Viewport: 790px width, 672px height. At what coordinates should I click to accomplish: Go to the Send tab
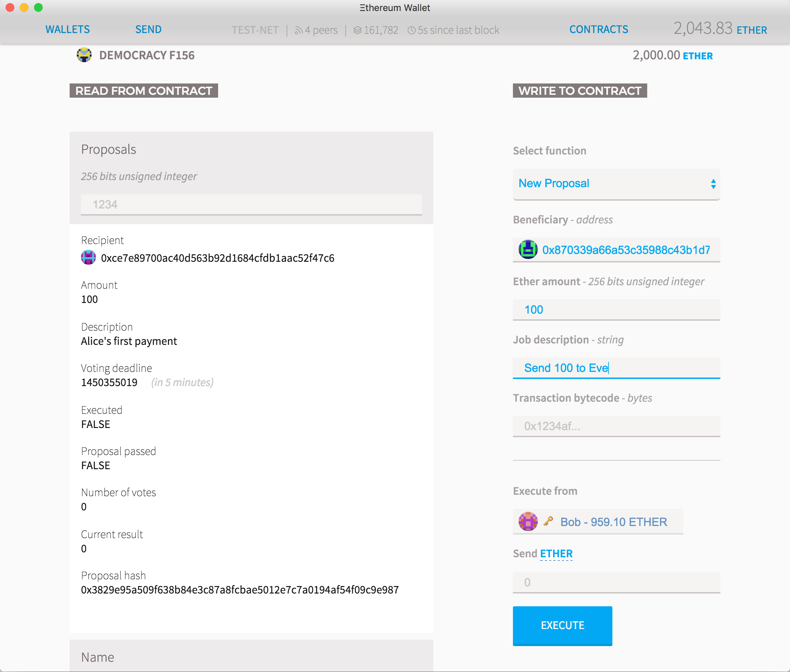pos(148,29)
